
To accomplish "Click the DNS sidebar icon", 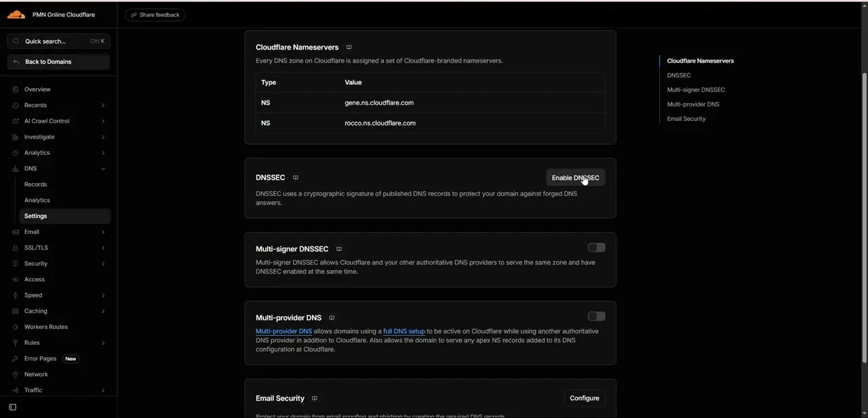I will (x=16, y=168).
